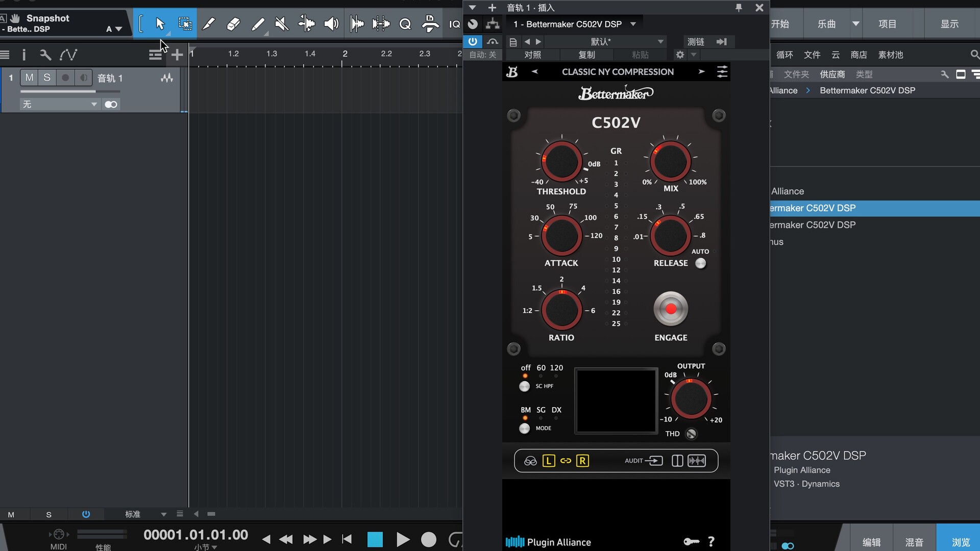Image resolution: width=980 pixels, height=551 pixels.
Task: Toggle plugin power bypass button
Action: point(473,41)
